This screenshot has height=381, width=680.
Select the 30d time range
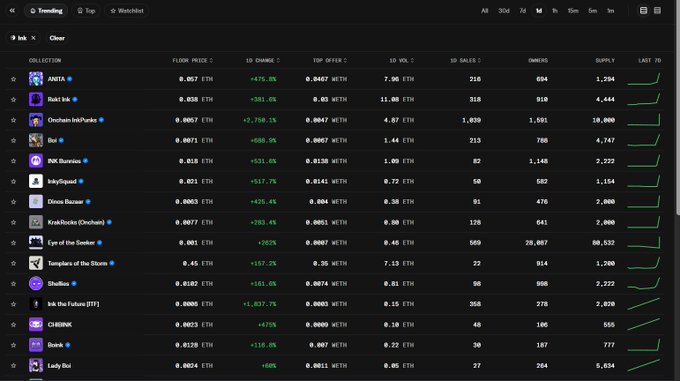(x=503, y=11)
